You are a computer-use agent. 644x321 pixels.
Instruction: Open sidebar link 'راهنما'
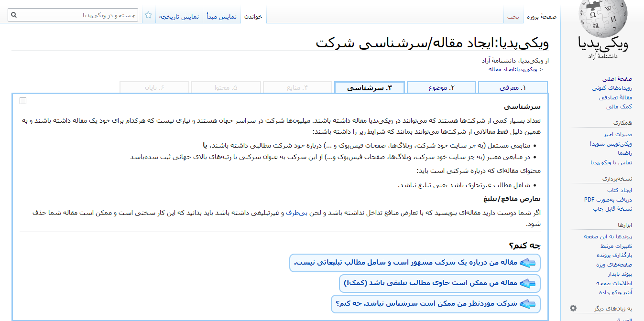pyautogui.click(x=625, y=153)
